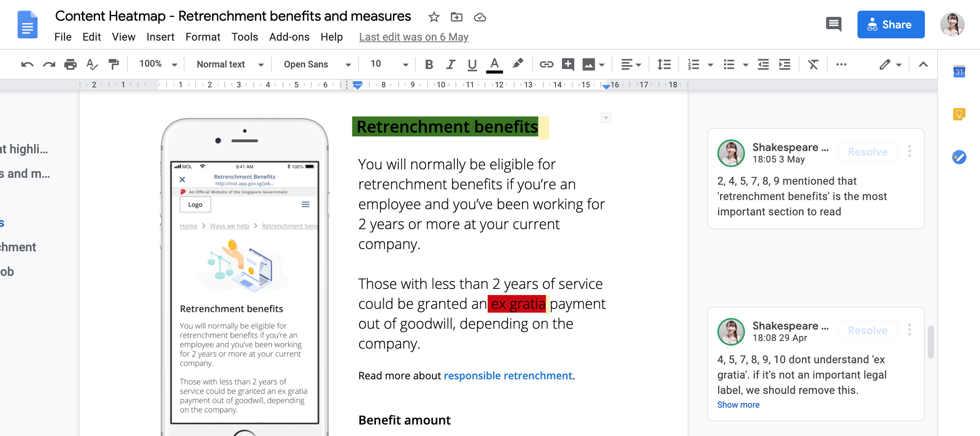Click Show more on 'ex gratia' comment
980x436 pixels.
point(738,405)
